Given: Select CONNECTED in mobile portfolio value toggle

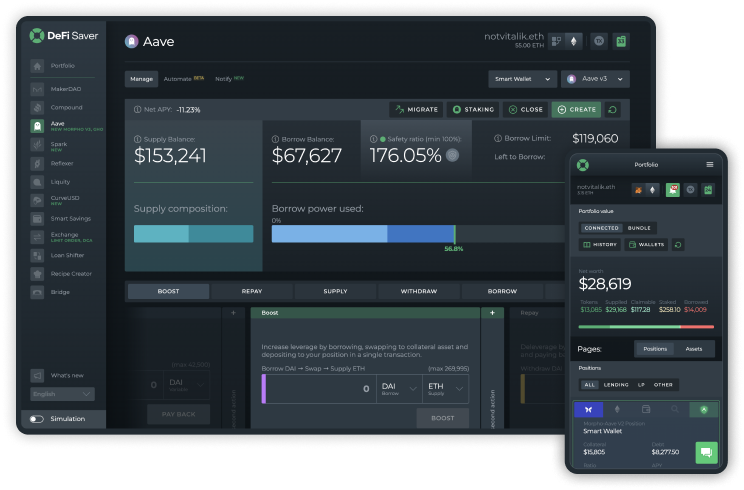Looking at the screenshot, I should 601,228.
